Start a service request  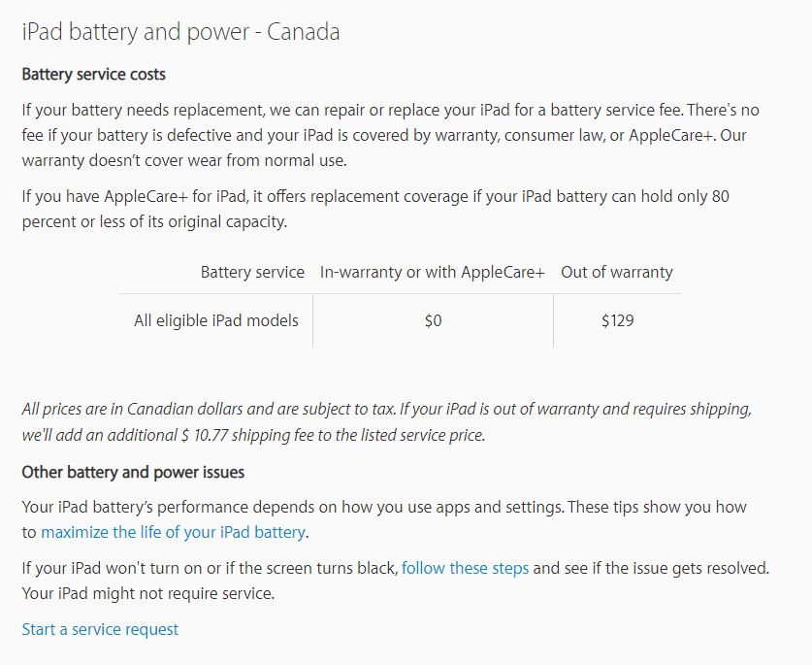100,629
